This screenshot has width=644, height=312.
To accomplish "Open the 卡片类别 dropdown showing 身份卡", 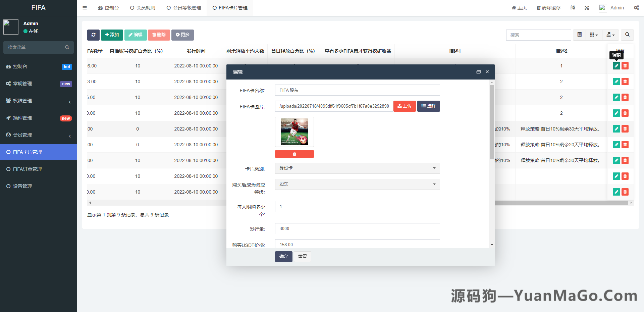I will 357,168.
